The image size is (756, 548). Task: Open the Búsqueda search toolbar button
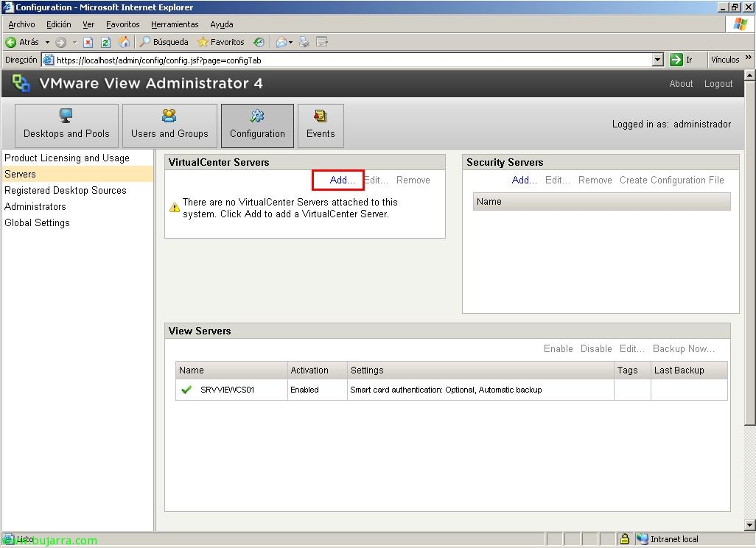click(164, 42)
